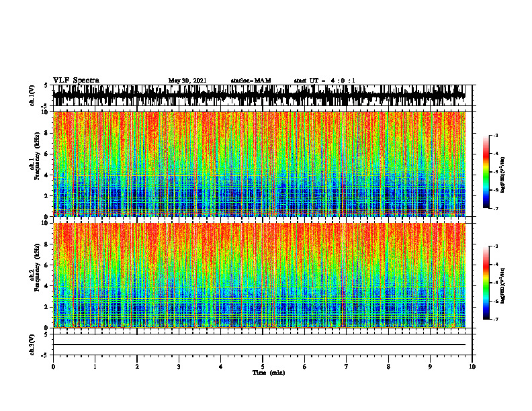
Task: Click the "-3" tick on ch.2 colorbar
Action: click(496, 246)
